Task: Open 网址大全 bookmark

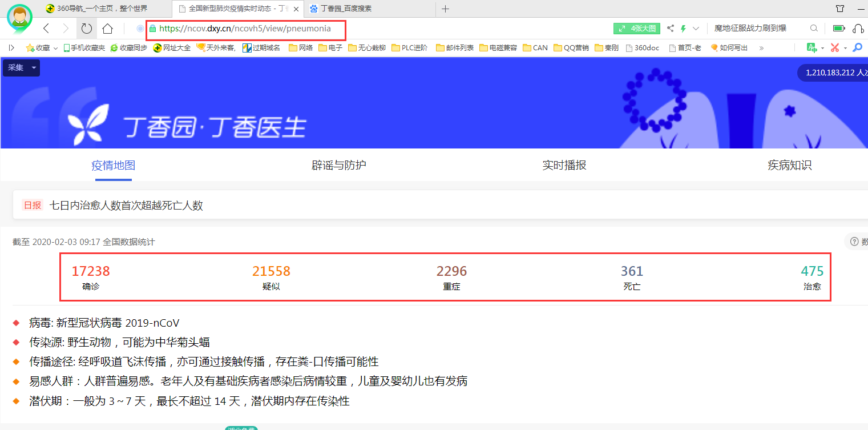Action: [x=172, y=48]
